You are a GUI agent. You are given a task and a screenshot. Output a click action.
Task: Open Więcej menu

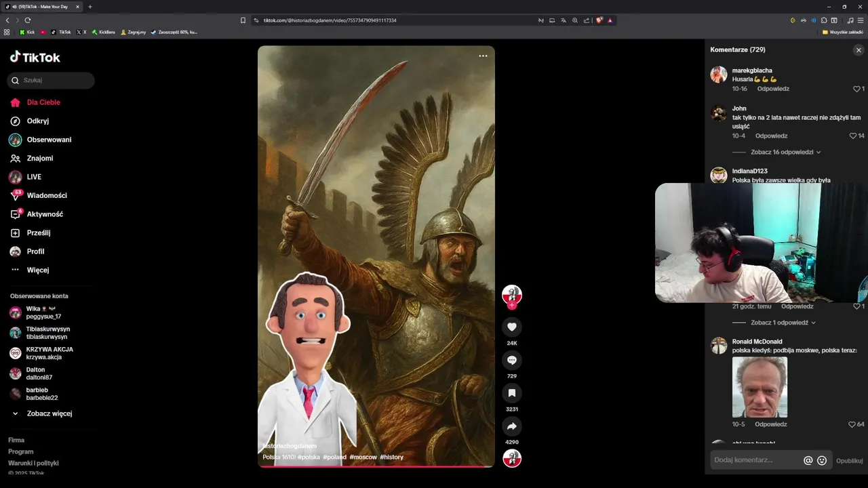tap(38, 270)
